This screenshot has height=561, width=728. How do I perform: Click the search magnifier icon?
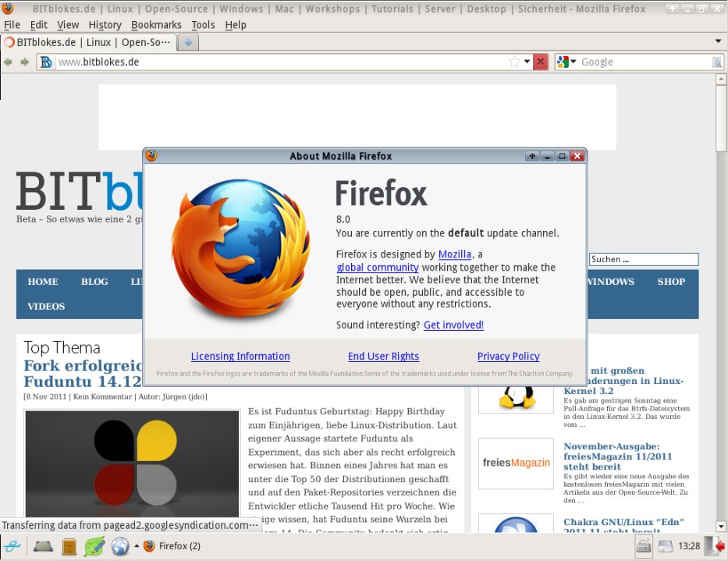click(717, 62)
